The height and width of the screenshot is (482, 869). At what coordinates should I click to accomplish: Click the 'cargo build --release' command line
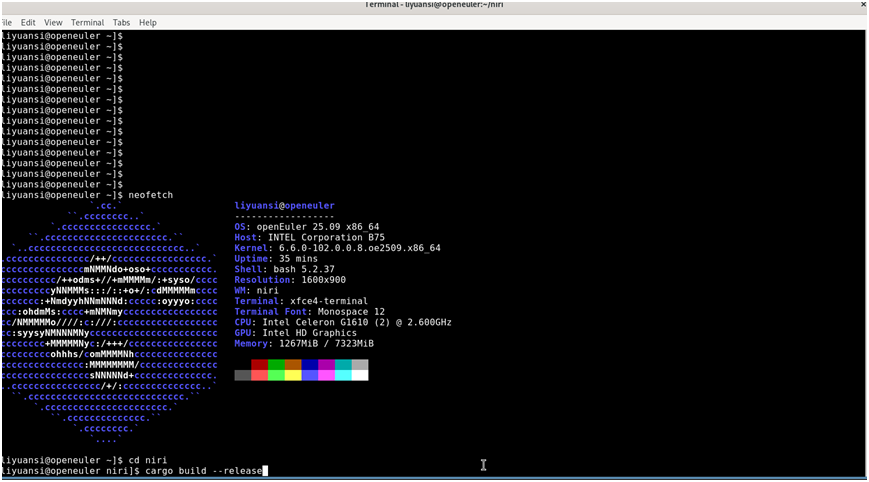[203, 471]
